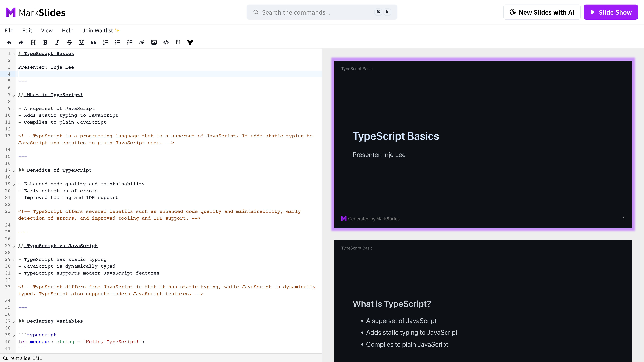Click the 'let message: string' code line
644x362 pixels.
click(82, 342)
